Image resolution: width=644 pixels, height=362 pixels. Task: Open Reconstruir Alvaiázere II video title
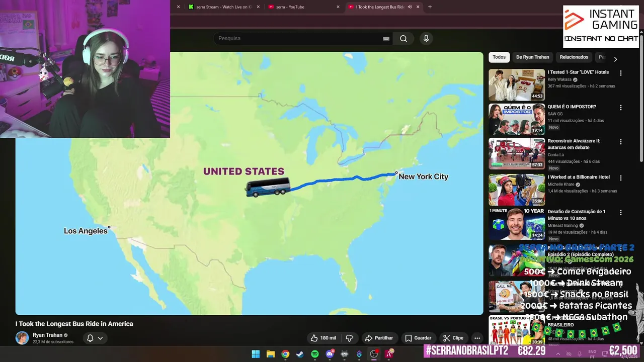click(574, 144)
